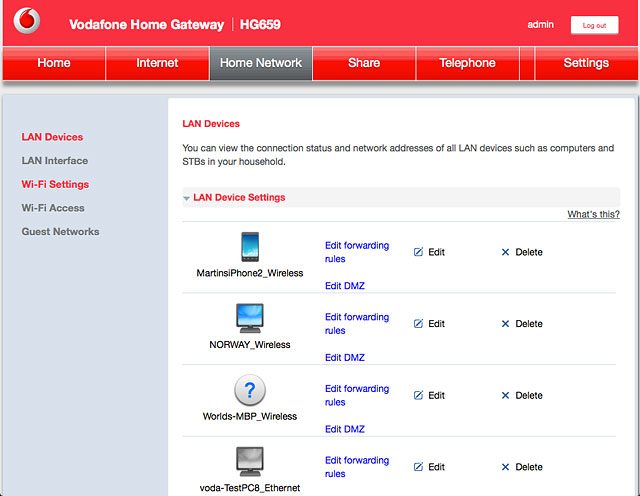
Task: Click the X icon to delete Worlds-MBP_Wireless
Action: pos(505,396)
